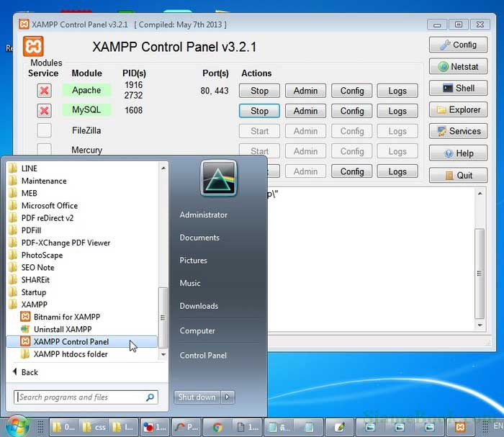Viewport: 504px width, 437px height.
Task: Open Documents from Start menu
Action: (199, 238)
